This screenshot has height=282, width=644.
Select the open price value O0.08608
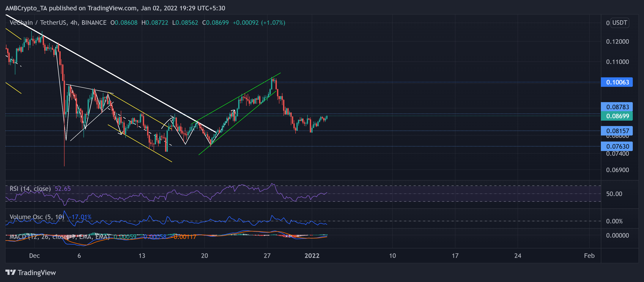[x=124, y=23]
